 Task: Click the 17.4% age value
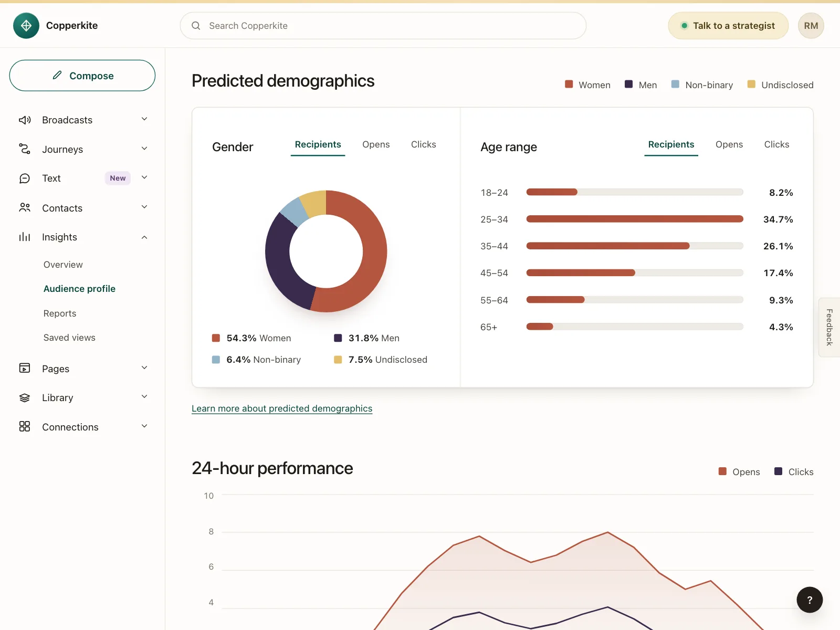tap(778, 273)
